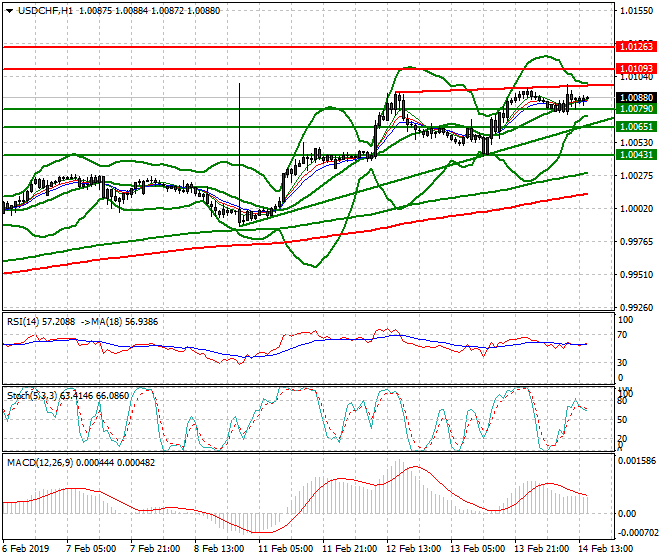Select the Stochastic scale value 50

click(x=622, y=420)
